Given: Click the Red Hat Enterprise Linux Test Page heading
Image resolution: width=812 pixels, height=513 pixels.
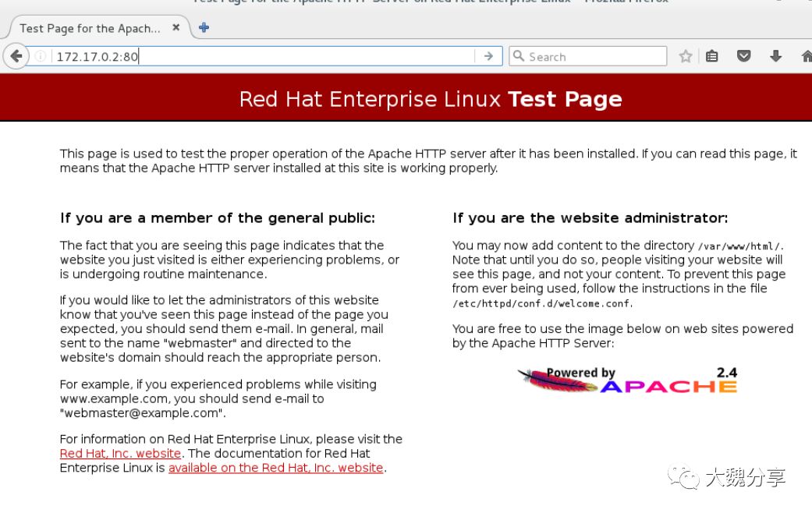Looking at the screenshot, I should tap(431, 99).
